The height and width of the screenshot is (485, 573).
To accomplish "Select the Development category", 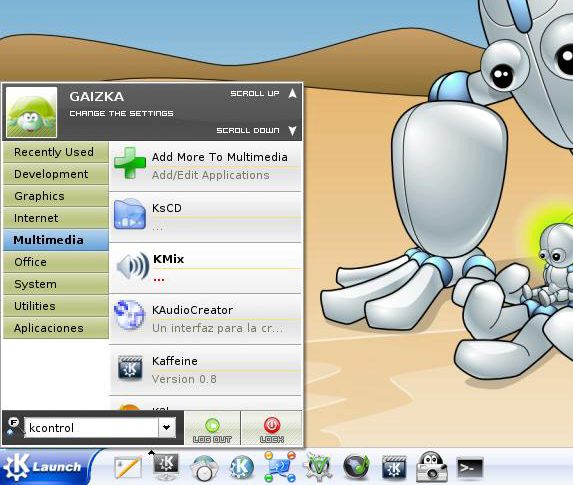I will pyautogui.click(x=56, y=174).
